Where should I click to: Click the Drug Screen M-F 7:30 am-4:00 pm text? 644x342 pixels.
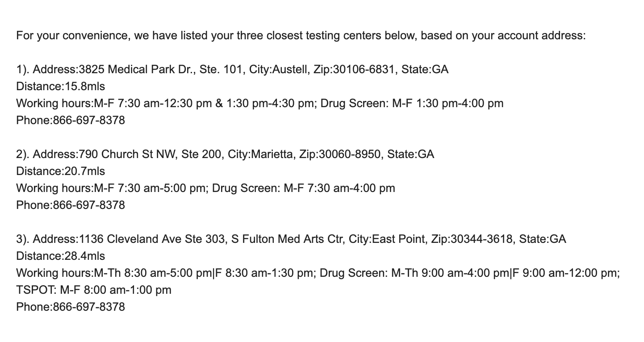[x=303, y=188]
